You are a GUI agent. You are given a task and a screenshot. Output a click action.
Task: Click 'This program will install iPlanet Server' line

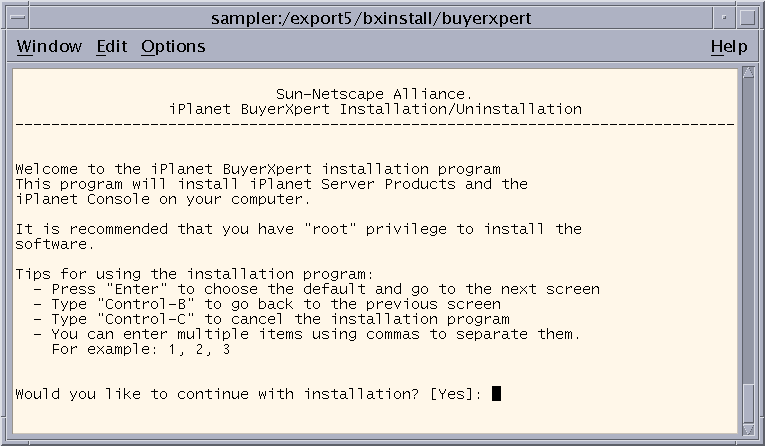(272, 184)
